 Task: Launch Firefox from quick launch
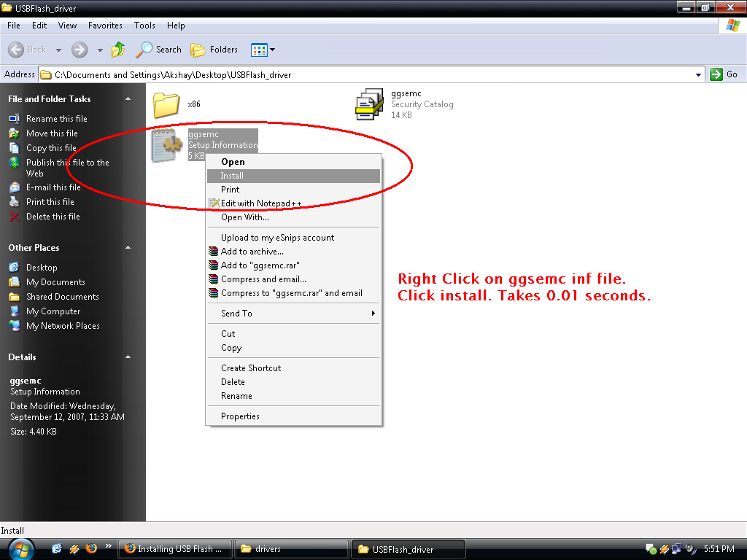[91, 548]
